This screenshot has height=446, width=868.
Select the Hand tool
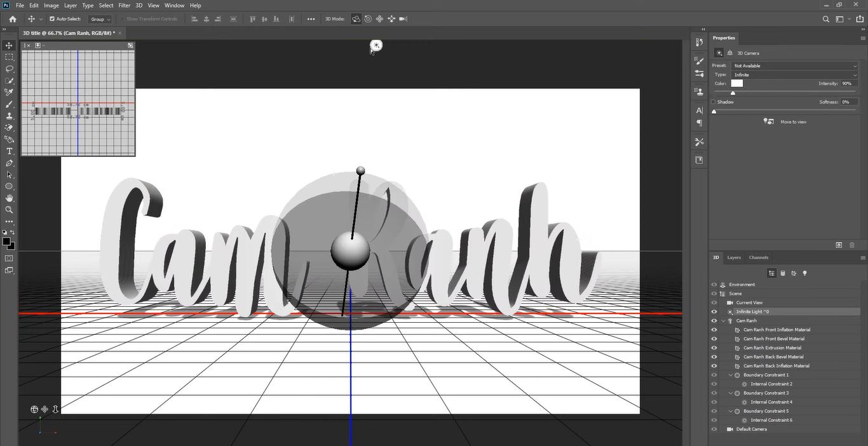pos(9,198)
